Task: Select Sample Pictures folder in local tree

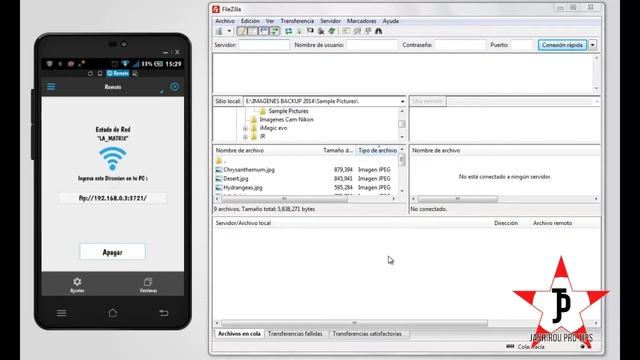Action: pyautogui.click(x=288, y=111)
